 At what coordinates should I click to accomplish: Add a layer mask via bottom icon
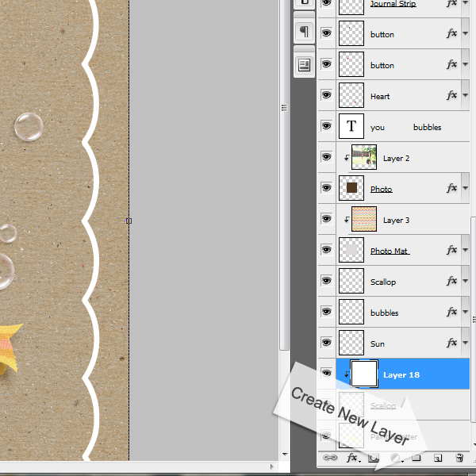(374, 458)
